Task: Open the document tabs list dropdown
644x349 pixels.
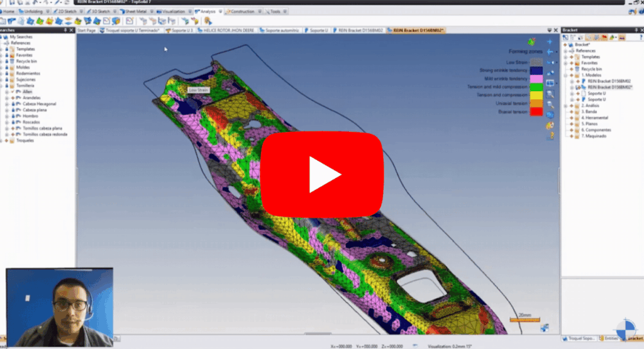Action: tap(550, 30)
